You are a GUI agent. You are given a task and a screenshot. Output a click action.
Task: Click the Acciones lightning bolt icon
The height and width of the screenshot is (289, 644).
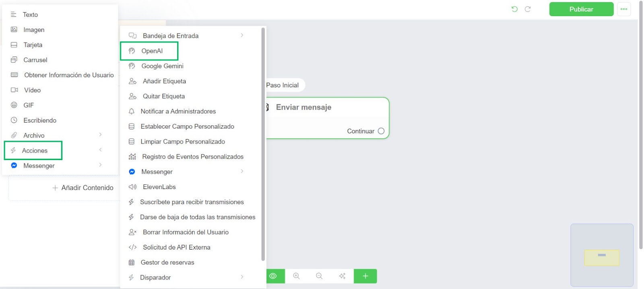coord(13,150)
